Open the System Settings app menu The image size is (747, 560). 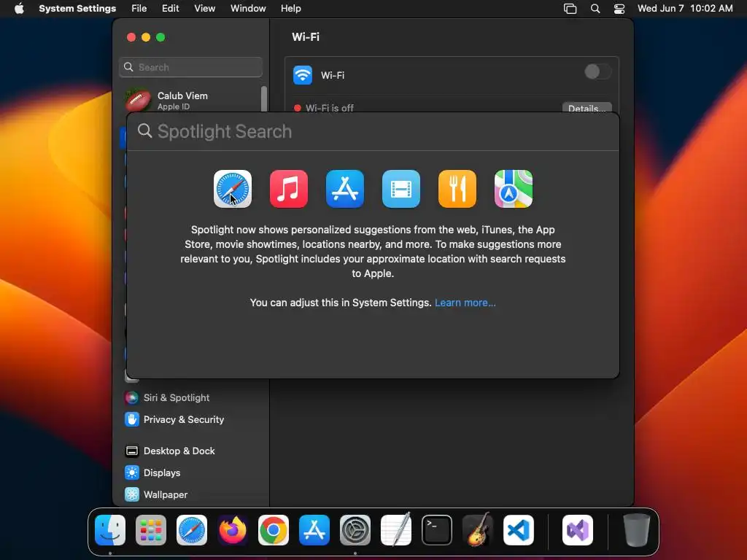77,9
